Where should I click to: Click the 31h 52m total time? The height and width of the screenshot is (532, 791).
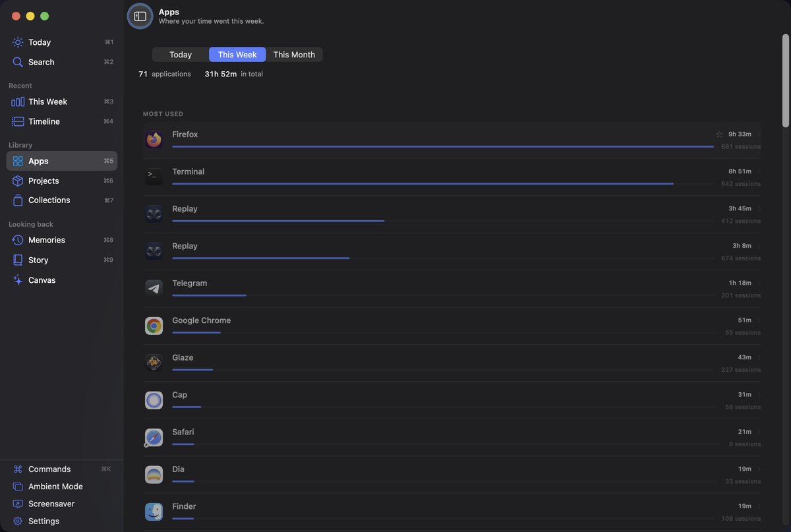coord(221,74)
